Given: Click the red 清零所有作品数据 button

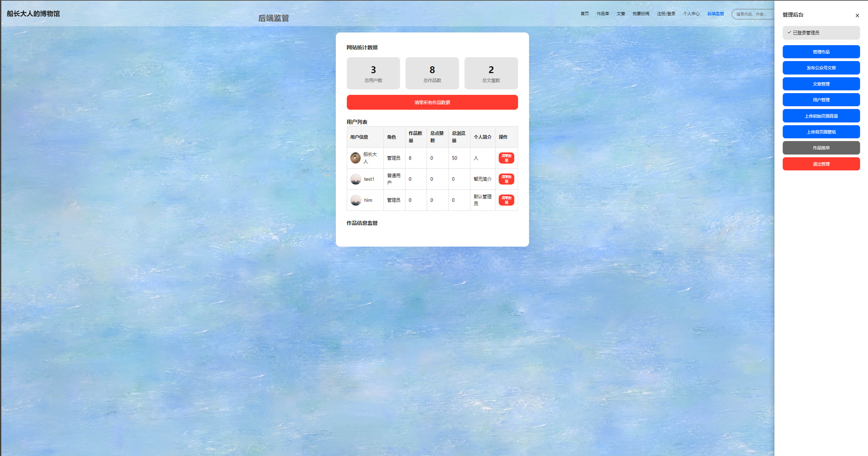Looking at the screenshot, I should coord(432,102).
